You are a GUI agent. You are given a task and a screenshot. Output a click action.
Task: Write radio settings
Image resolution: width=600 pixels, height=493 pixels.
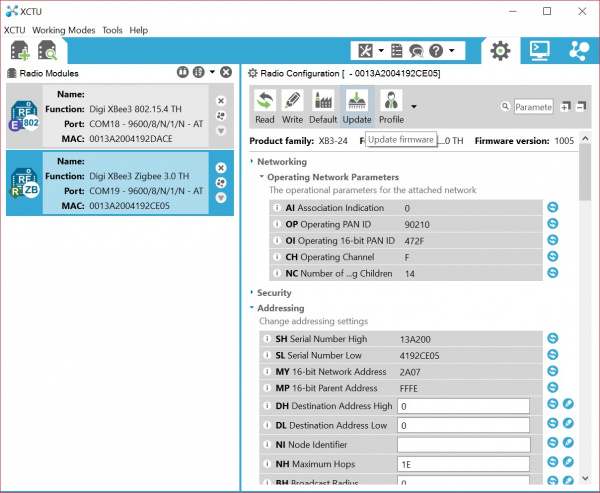pyautogui.click(x=292, y=107)
